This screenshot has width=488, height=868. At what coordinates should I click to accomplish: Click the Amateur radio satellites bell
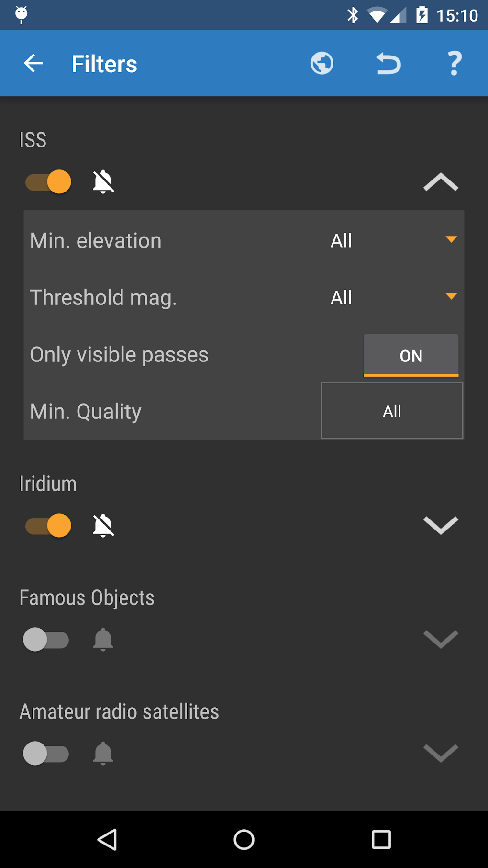point(103,753)
